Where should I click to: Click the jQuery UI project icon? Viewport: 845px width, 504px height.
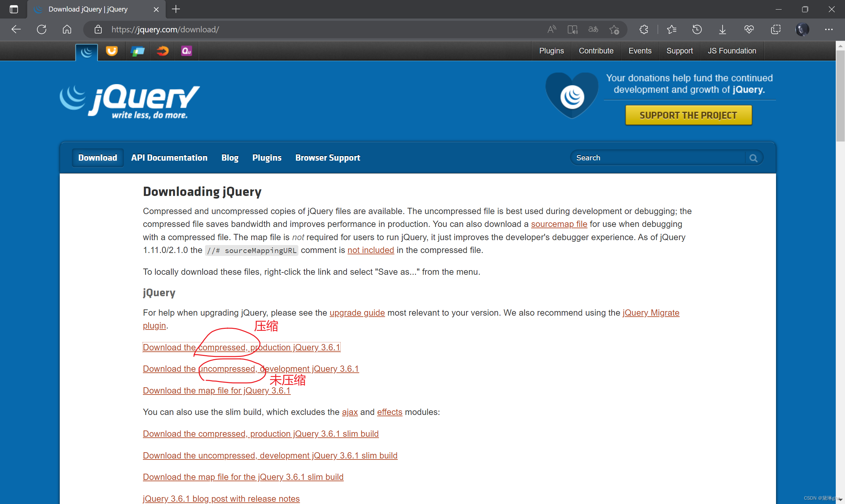pos(112,51)
